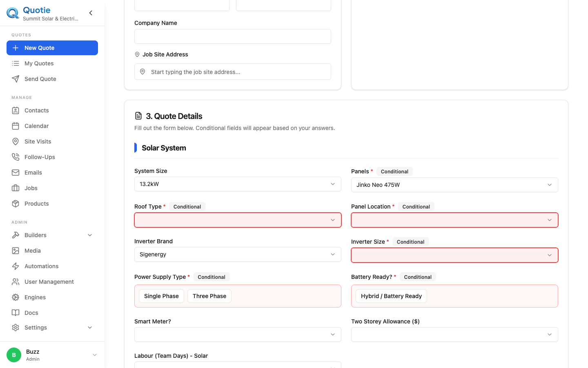Expand the Settings submenu chevron

click(x=90, y=328)
